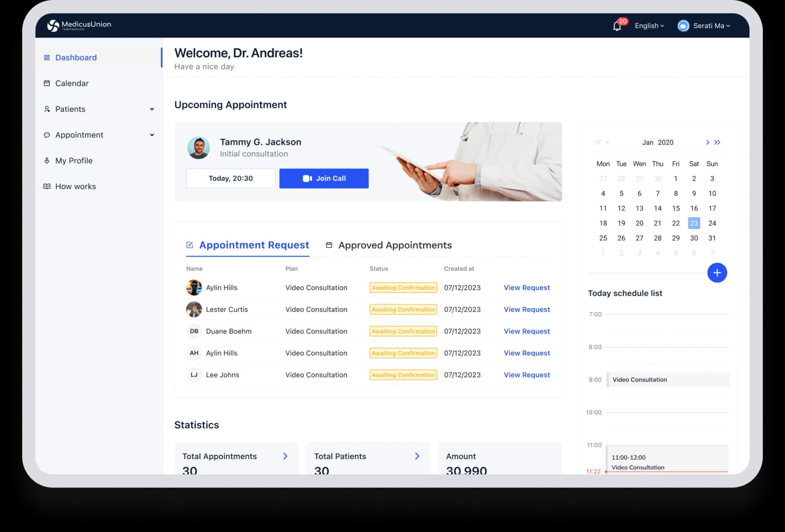Screen dimensions: 785x532
Task: View request for Lee Johns
Action: [527, 375]
